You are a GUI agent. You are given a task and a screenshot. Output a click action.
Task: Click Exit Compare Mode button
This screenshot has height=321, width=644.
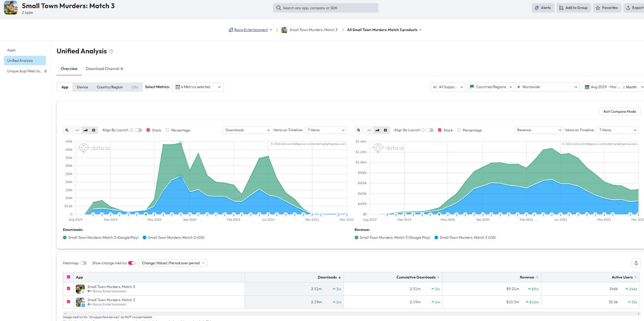[619, 111]
